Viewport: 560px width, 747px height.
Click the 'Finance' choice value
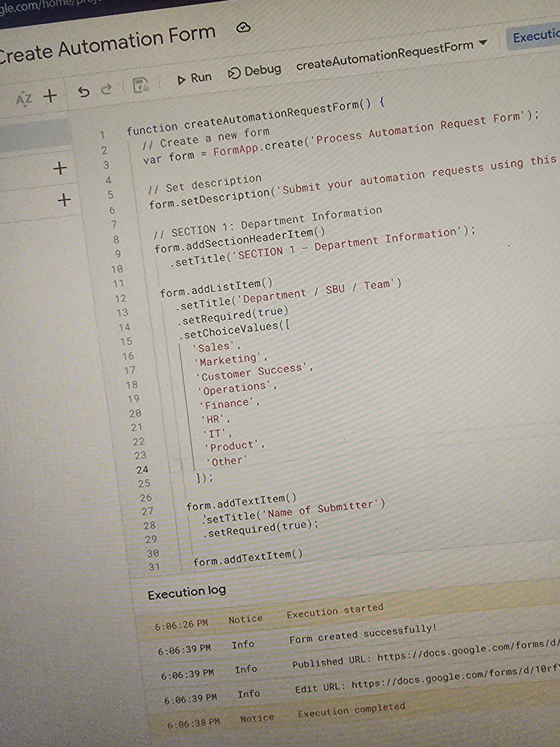click(x=230, y=403)
